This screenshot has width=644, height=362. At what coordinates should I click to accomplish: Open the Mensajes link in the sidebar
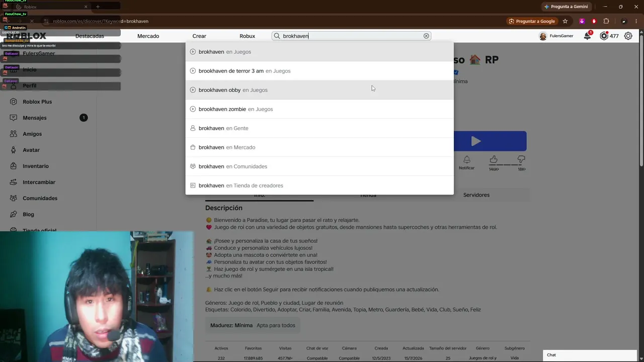click(x=35, y=118)
